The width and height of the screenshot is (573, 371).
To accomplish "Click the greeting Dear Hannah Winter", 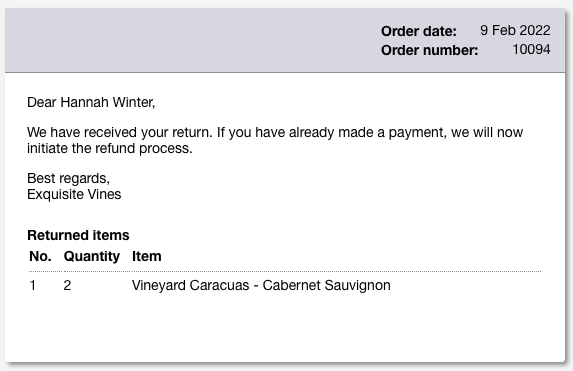I will tap(91, 102).
